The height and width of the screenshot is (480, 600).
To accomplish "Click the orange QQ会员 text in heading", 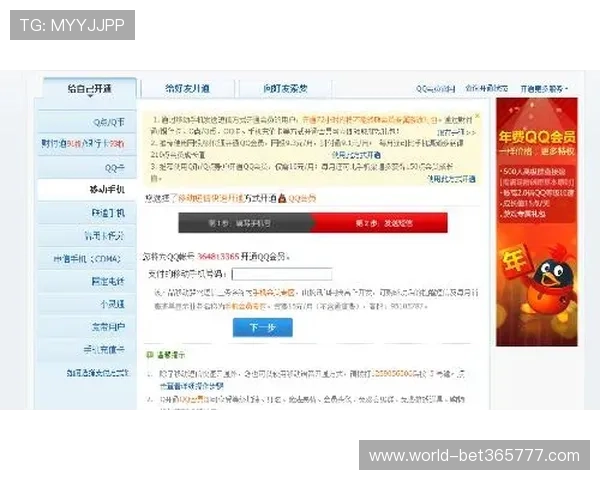I will [302, 198].
